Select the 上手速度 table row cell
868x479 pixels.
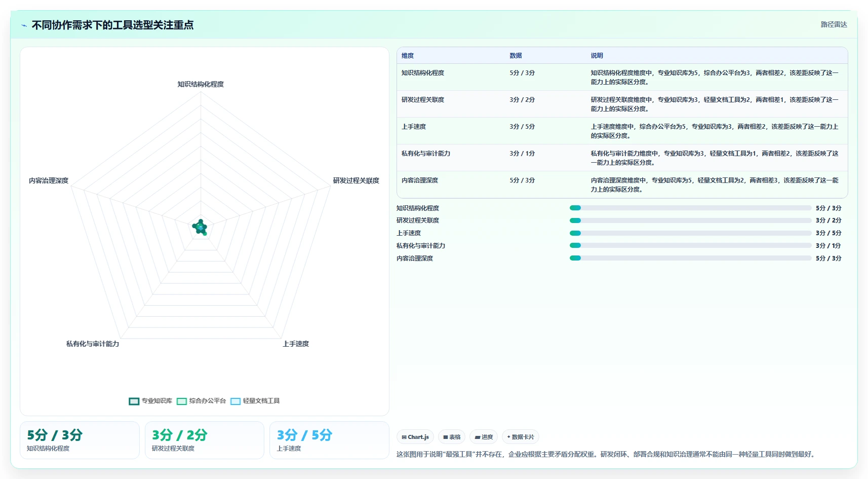(414, 127)
